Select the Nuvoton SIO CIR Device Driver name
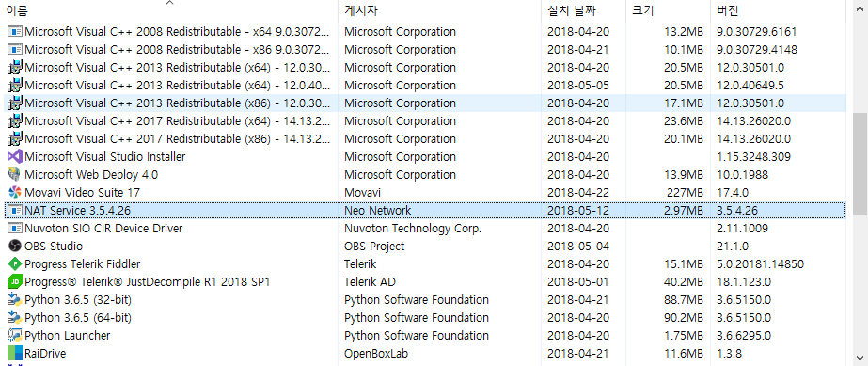 click(103, 228)
